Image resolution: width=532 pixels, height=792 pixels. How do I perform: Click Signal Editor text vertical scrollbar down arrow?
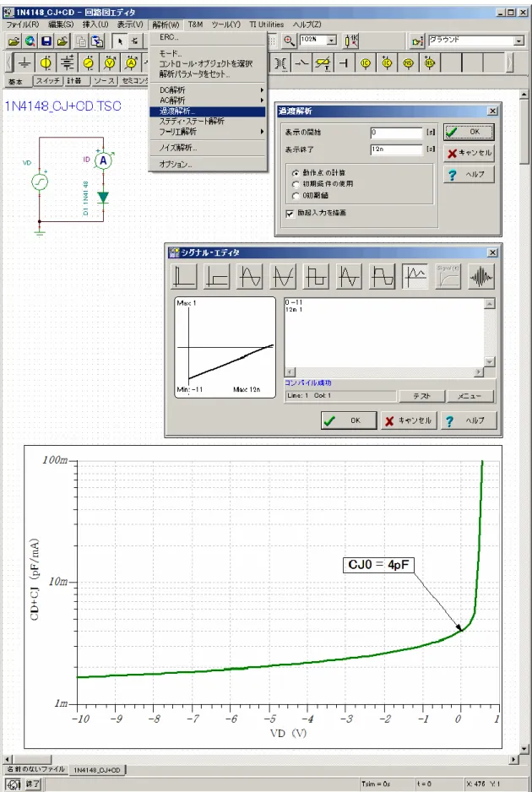(x=489, y=361)
